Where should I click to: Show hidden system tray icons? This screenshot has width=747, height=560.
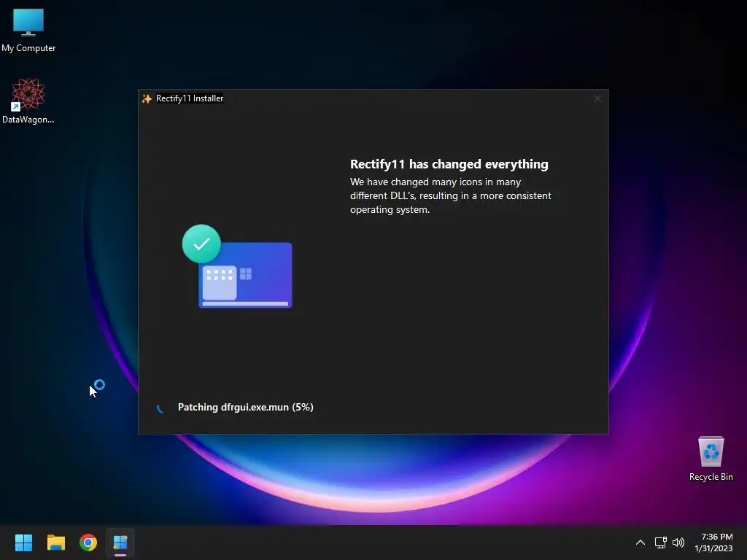click(x=640, y=542)
